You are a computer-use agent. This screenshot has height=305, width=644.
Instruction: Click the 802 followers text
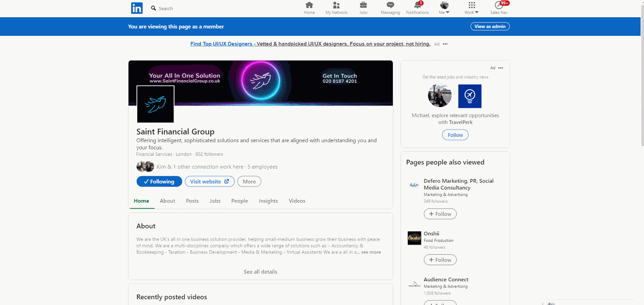(209, 154)
